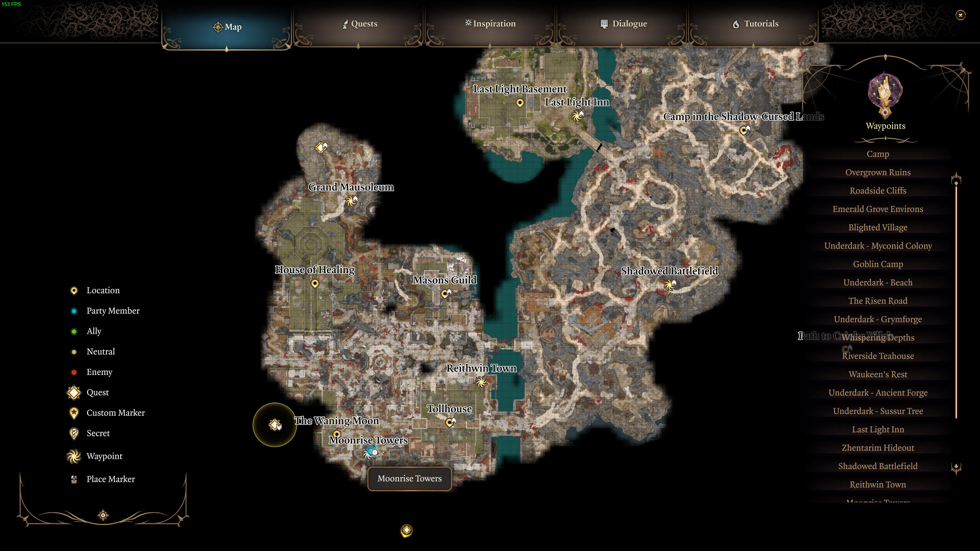Screen dimensions: 980x551
Task: Select the Waypoint icon in legend
Action: point(74,456)
